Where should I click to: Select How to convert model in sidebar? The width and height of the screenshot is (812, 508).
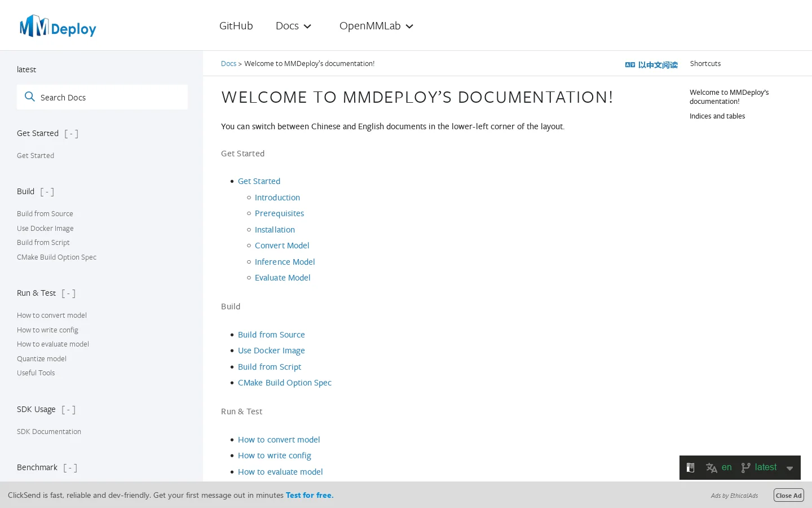(x=52, y=316)
